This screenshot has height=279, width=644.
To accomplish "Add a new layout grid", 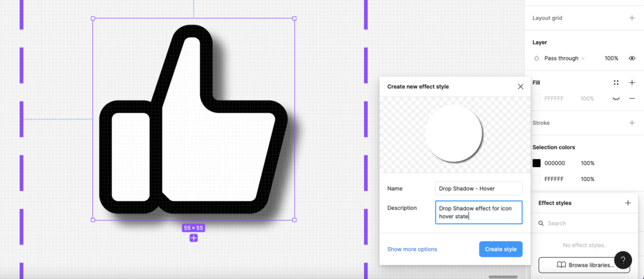I will click(631, 18).
